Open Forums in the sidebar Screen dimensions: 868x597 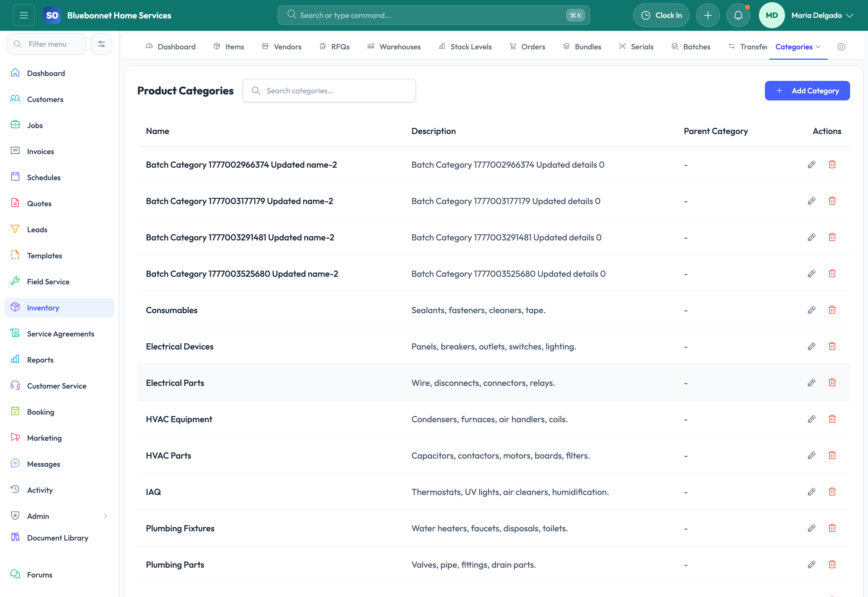[x=59, y=574]
